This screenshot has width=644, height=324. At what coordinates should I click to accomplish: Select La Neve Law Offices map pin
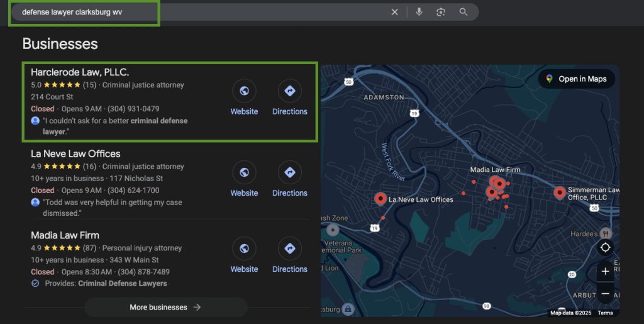coord(380,198)
